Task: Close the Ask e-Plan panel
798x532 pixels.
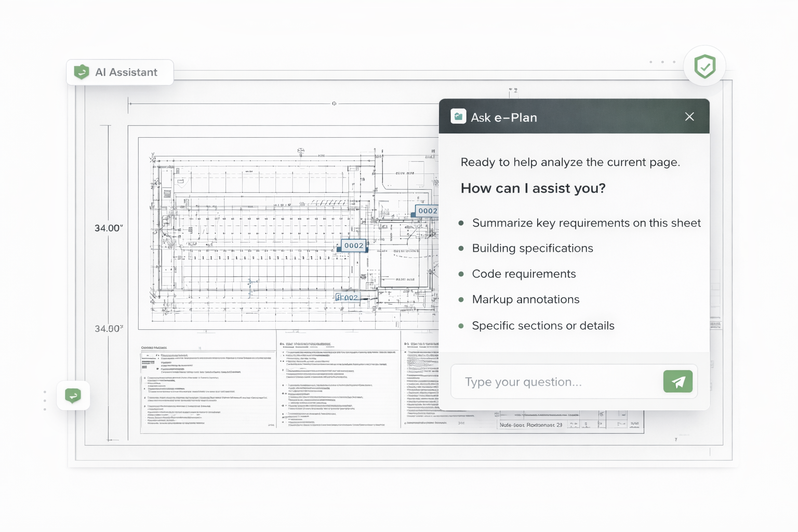Action: click(689, 117)
